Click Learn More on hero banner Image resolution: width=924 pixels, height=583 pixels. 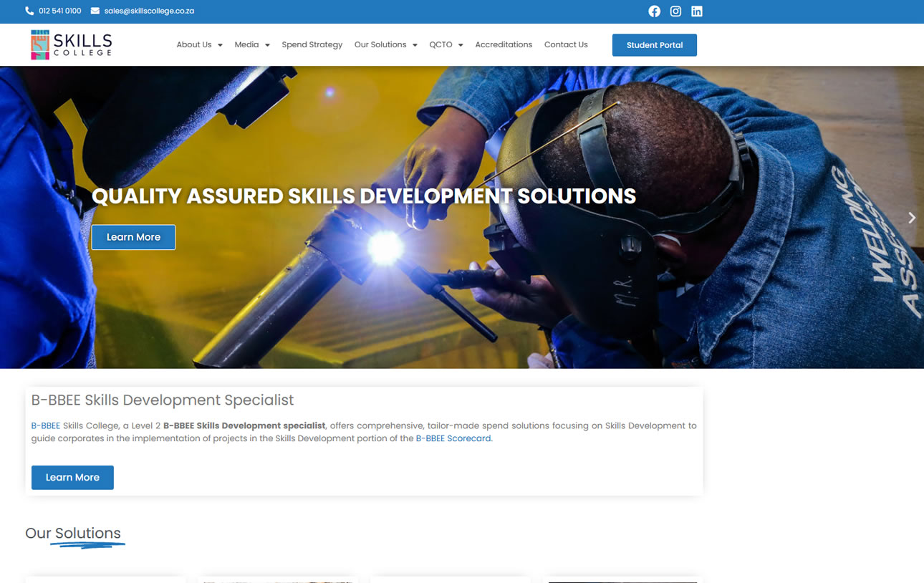click(133, 237)
